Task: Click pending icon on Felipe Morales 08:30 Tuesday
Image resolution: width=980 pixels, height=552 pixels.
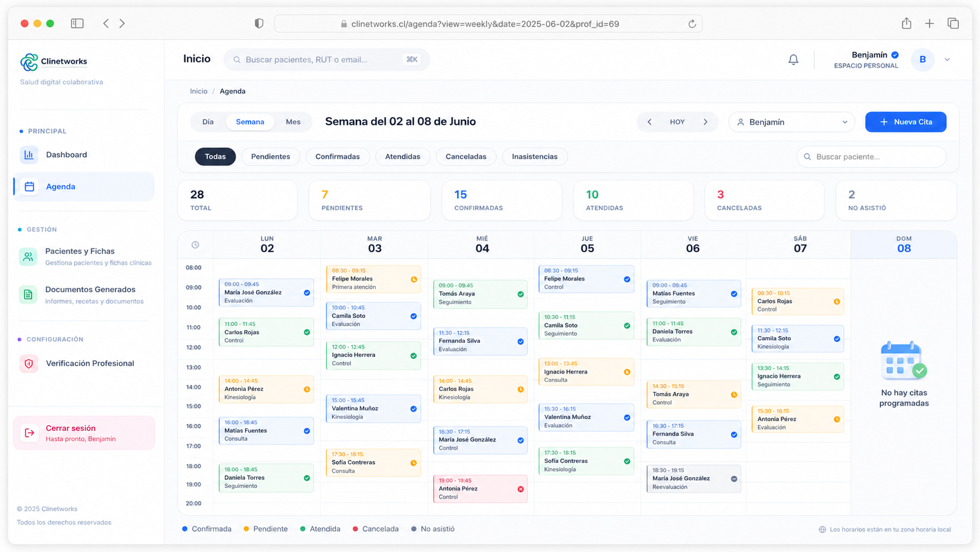Action: click(414, 279)
